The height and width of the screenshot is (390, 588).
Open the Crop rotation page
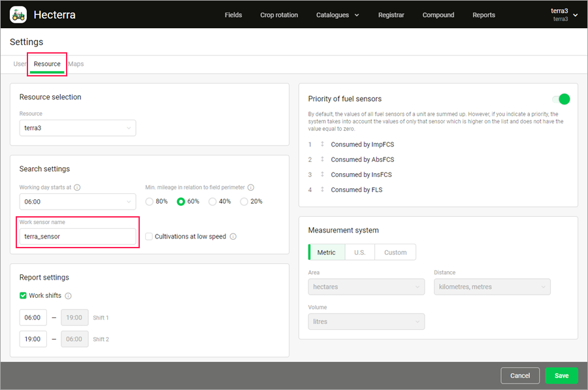pyautogui.click(x=279, y=15)
